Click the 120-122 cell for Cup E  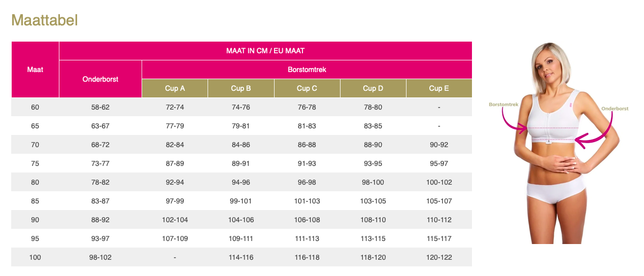pyautogui.click(x=438, y=257)
